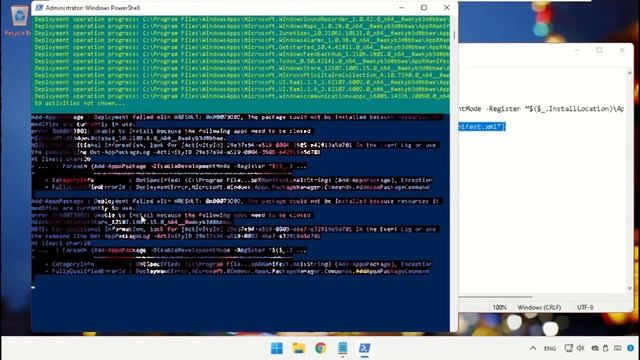Click '$($_.InstallLocation)' text in Notepad
640x360 pixels.
571,109
